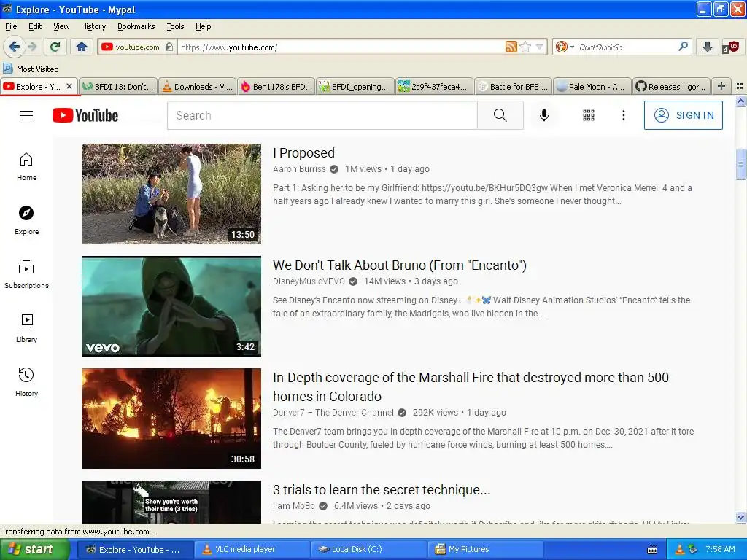Reload the current page
The width and height of the screenshot is (747, 560).
tap(55, 47)
